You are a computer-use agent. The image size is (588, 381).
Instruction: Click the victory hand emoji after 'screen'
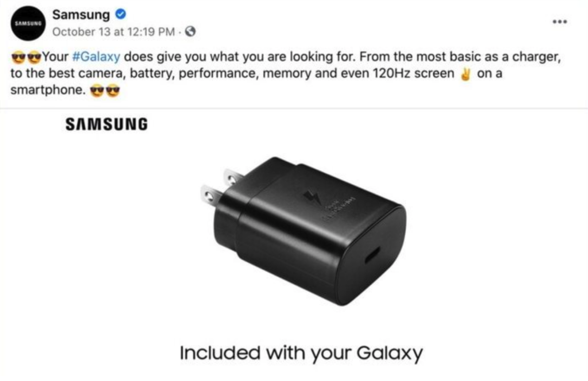(465, 74)
